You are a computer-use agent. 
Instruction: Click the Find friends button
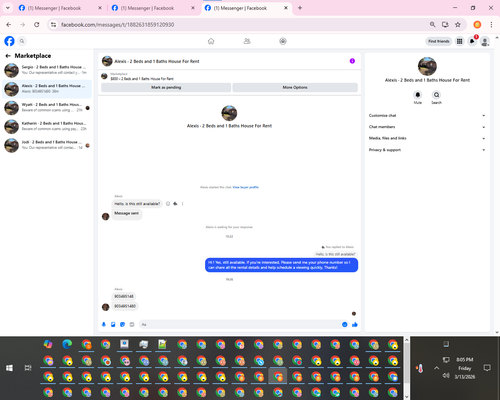439,41
